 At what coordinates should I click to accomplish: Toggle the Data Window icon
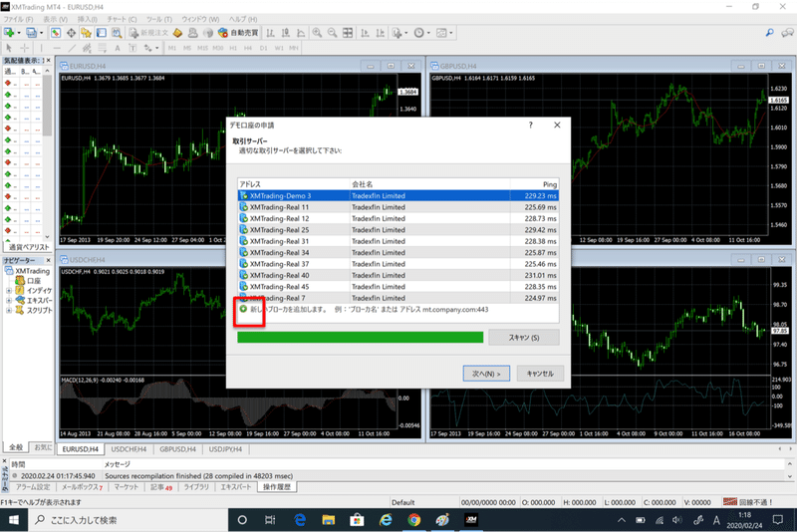[x=71, y=33]
